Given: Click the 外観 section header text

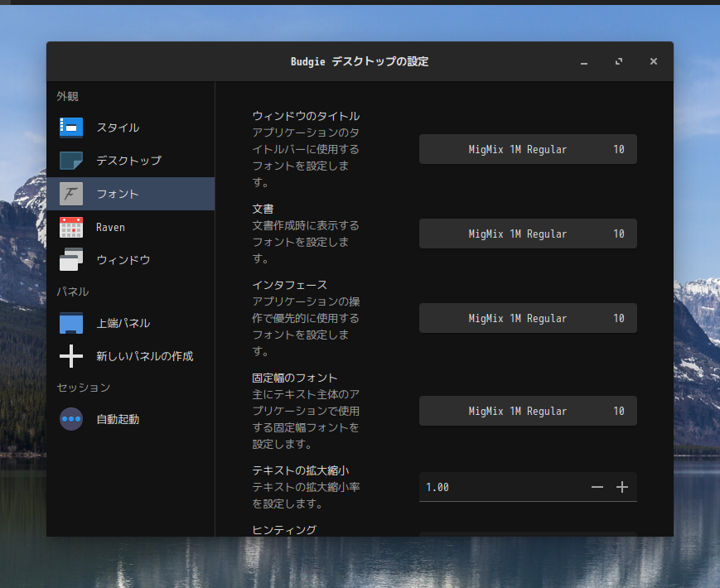Looking at the screenshot, I should [67, 96].
